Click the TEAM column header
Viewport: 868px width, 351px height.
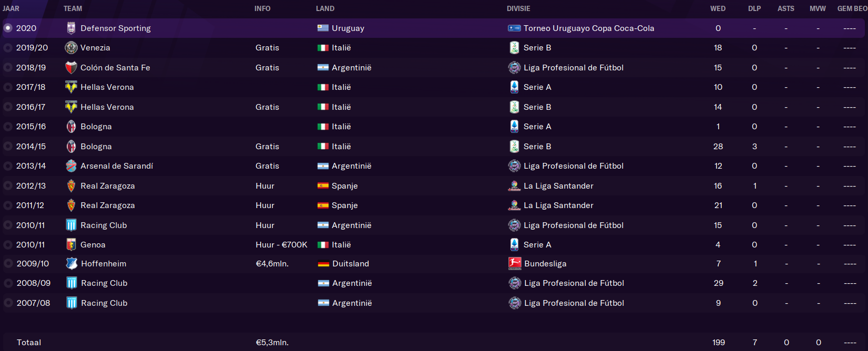pyautogui.click(x=73, y=8)
